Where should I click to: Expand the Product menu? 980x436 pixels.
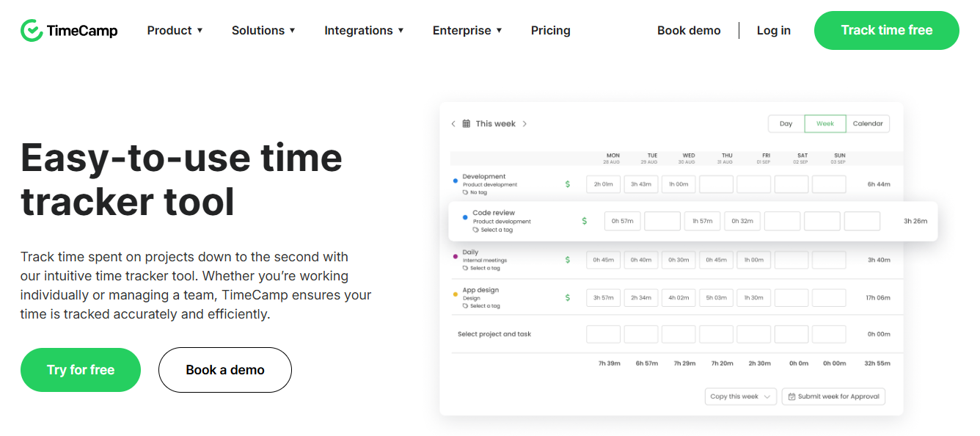pyautogui.click(x=175, y=30)
